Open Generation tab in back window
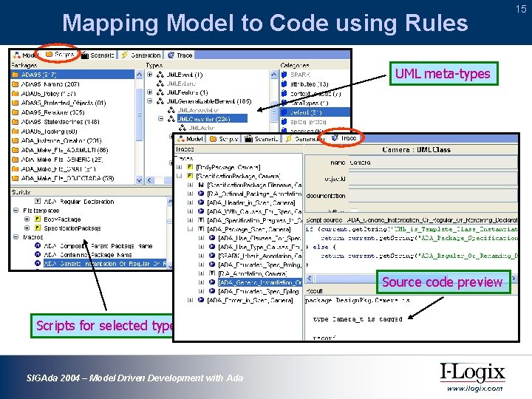The width and height of the screenshot is (532, 399). coord(141,55)
